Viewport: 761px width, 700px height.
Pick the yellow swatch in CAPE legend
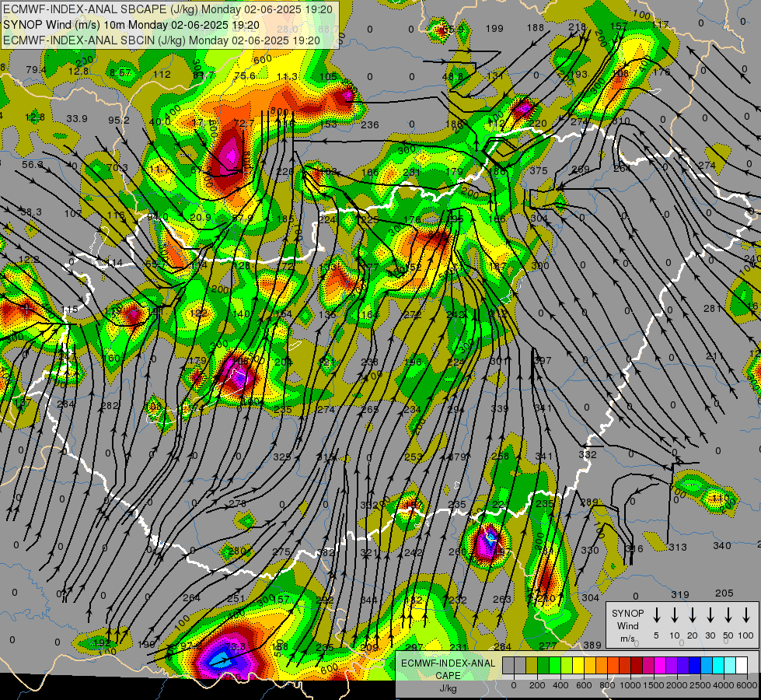578,665
